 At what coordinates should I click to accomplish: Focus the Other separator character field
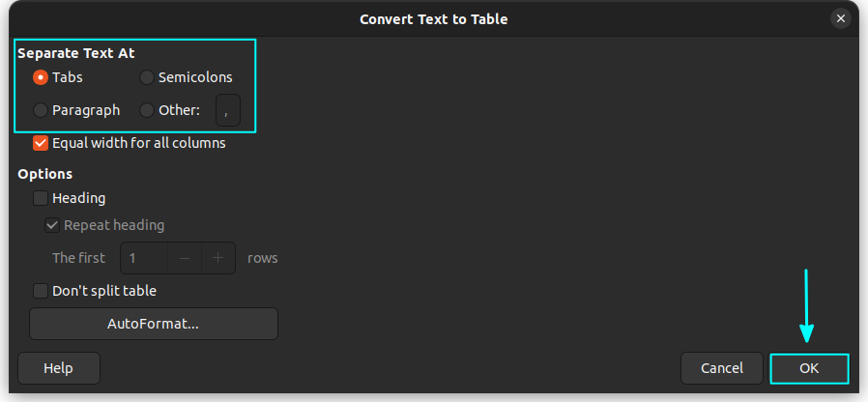pyautogui.click(x=227, y=110)
